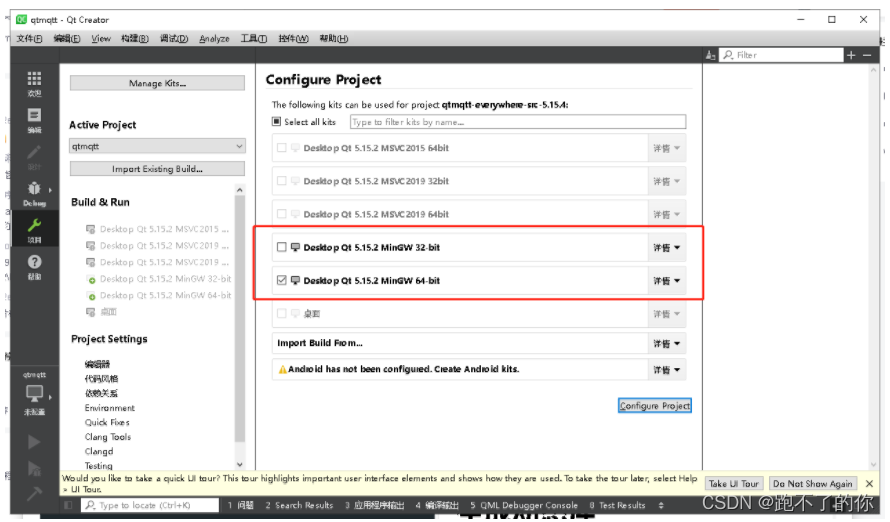This screenshot has width=890, height=522.
Task: Click the Qt Creator logo in title bar
Action: click(x=22, y=19)
